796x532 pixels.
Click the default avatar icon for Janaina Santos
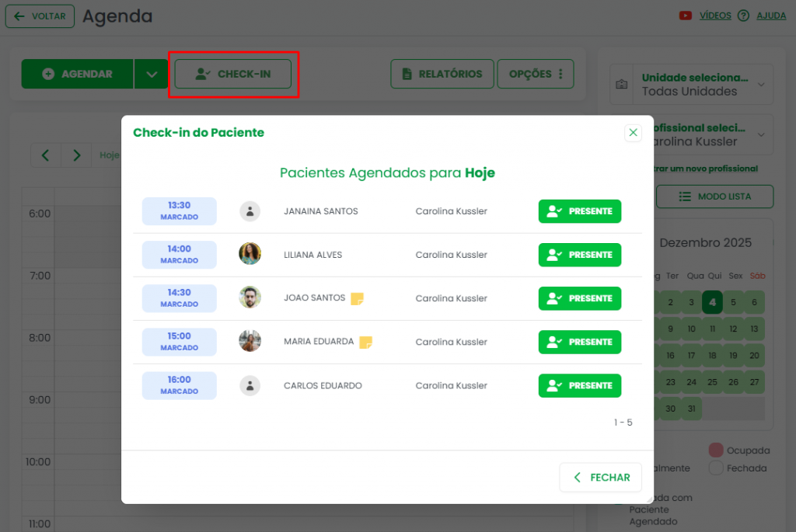point(250,211)
